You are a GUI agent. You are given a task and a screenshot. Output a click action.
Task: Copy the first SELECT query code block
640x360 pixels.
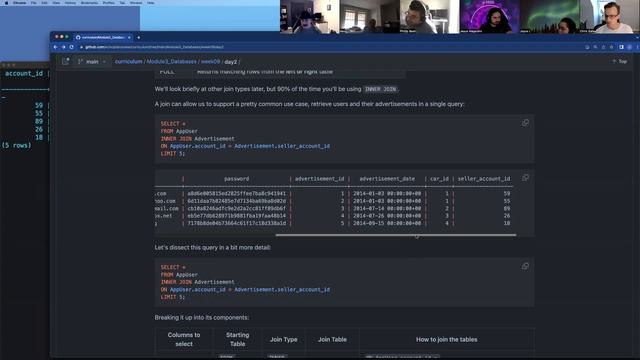pos(525,123)
